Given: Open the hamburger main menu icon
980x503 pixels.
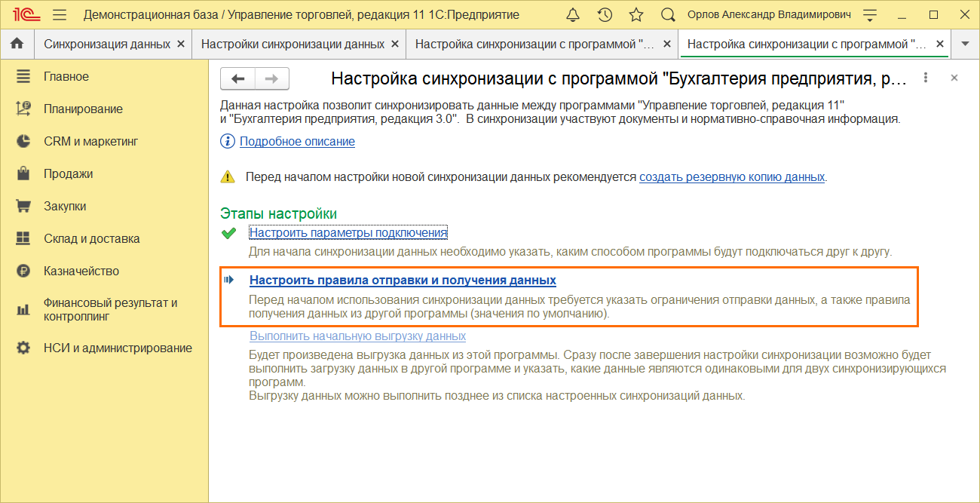Looking at the screenshot, I should point(60,15).
